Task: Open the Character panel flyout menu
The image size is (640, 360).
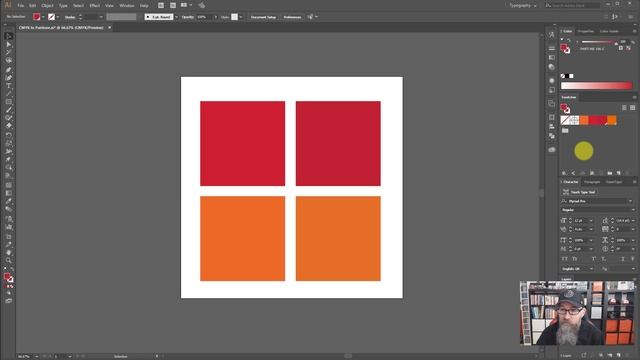Action: 634,182
